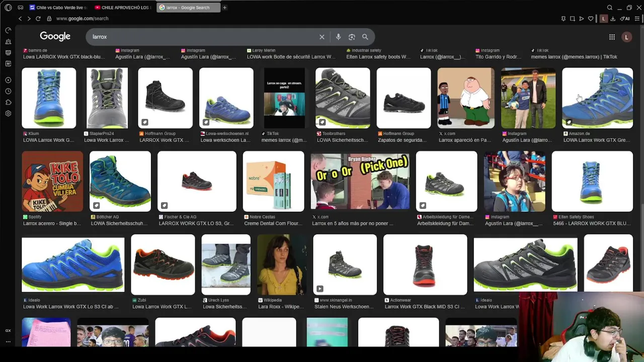Open Actionwear Larrox Work GTX Black MID image
The image size is (644, 362).
[425, 264]
